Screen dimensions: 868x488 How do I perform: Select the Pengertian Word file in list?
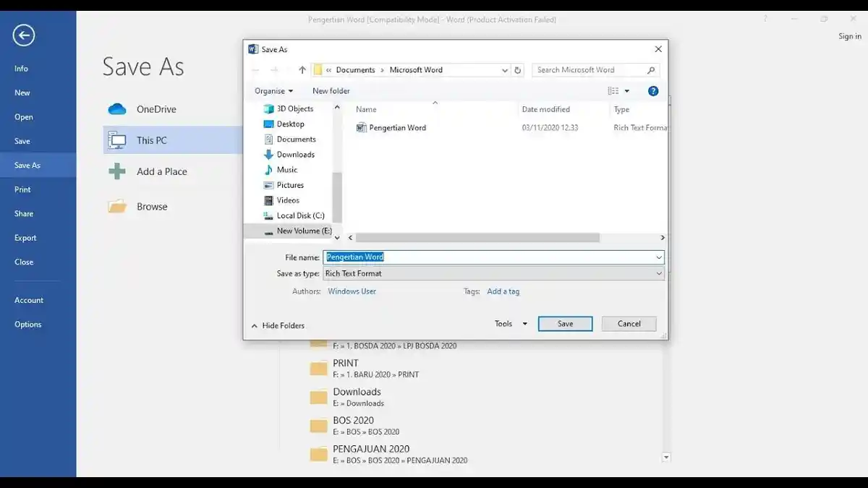click(x=391, y=128)
